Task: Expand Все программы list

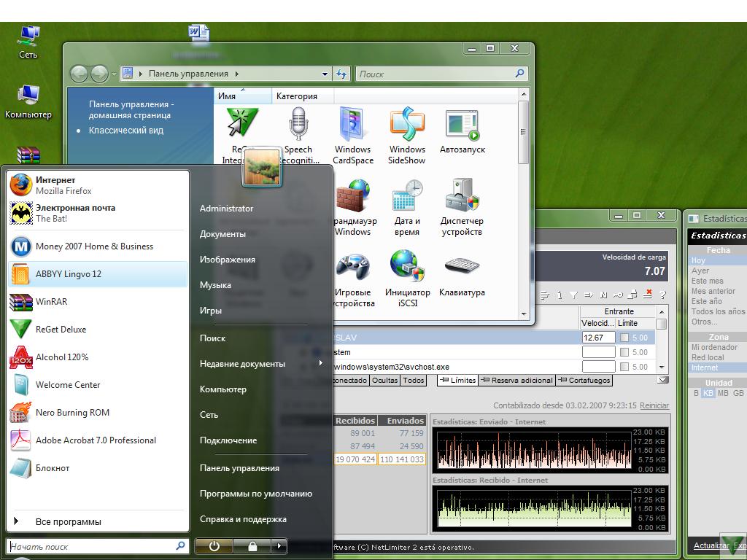Action: (68, 522)
